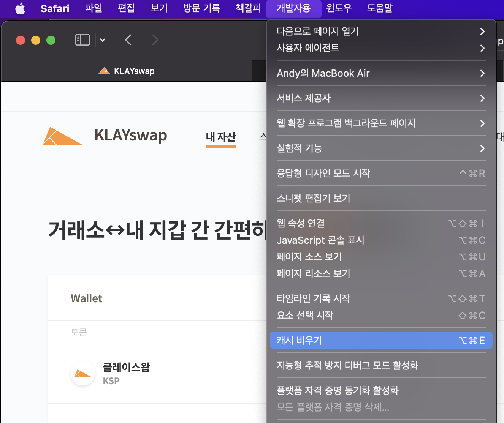Close the Safari window with red button

pyautogui.click(x=21, y=40)
